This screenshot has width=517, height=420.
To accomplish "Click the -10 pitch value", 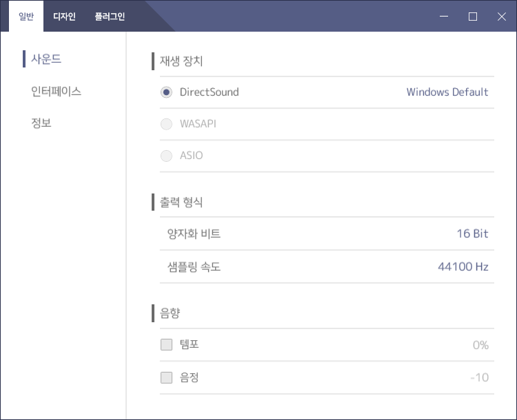I will (479, 377).
